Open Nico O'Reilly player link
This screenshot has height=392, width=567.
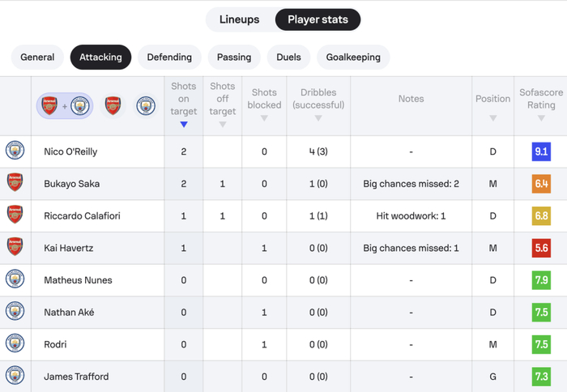point(71,151)
